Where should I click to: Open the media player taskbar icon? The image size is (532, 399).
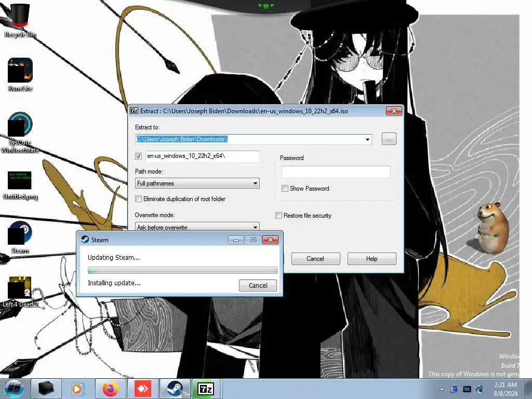tap(77, 389)
